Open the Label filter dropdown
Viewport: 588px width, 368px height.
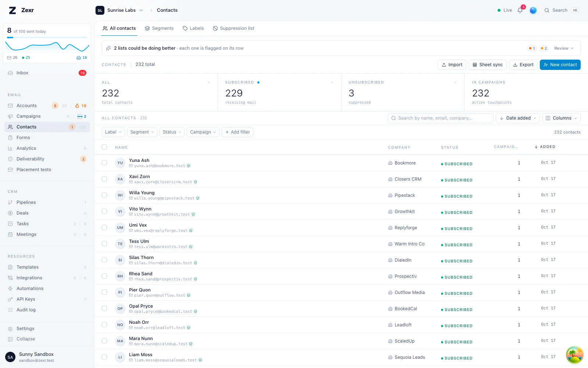(x=113, y=132)
